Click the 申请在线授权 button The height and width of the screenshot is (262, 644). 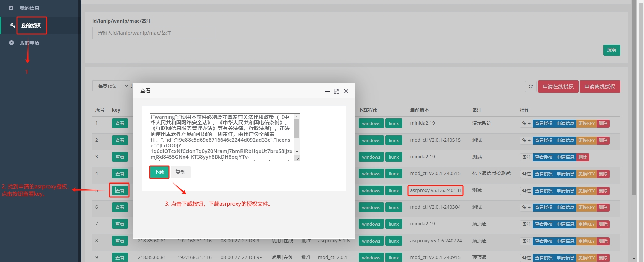pyautogui.click(x=558, y=86)
